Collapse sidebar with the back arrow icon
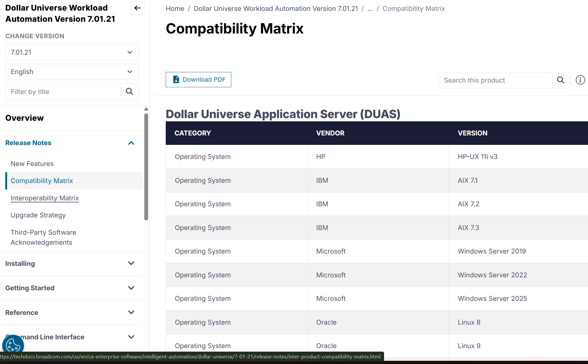Screen dimensions: 588x364 pos(137,8)
